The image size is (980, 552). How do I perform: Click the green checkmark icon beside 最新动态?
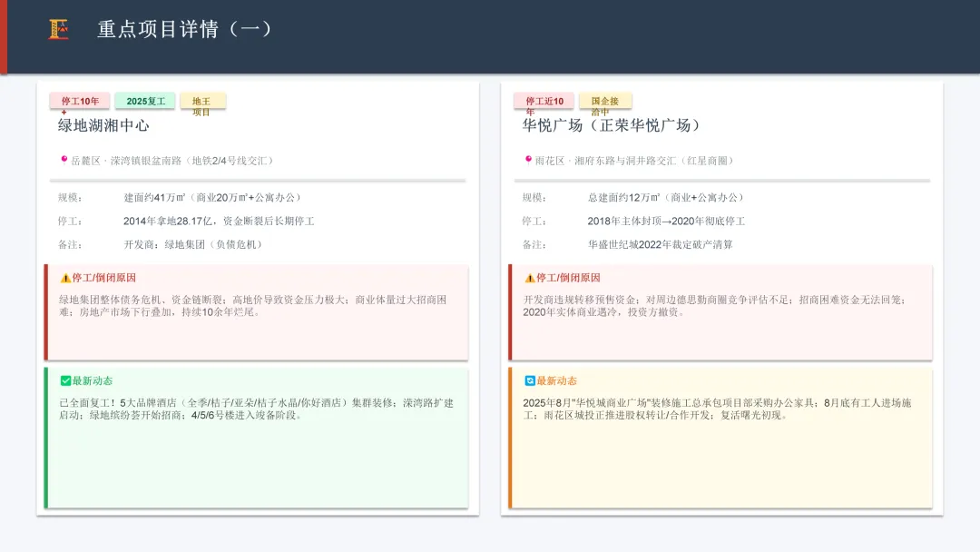pyautogui.click(x=65, y=380)
